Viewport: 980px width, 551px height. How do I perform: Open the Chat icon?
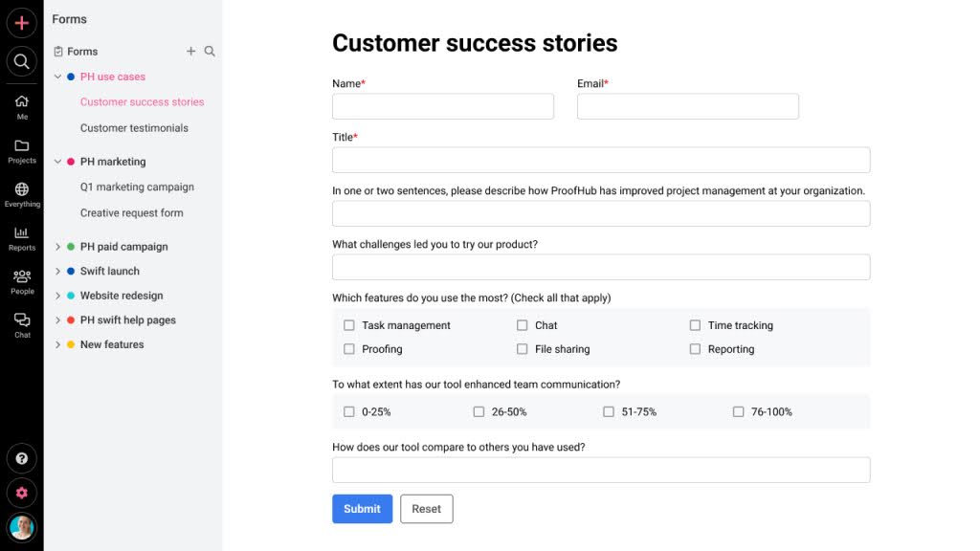[21, 320]
